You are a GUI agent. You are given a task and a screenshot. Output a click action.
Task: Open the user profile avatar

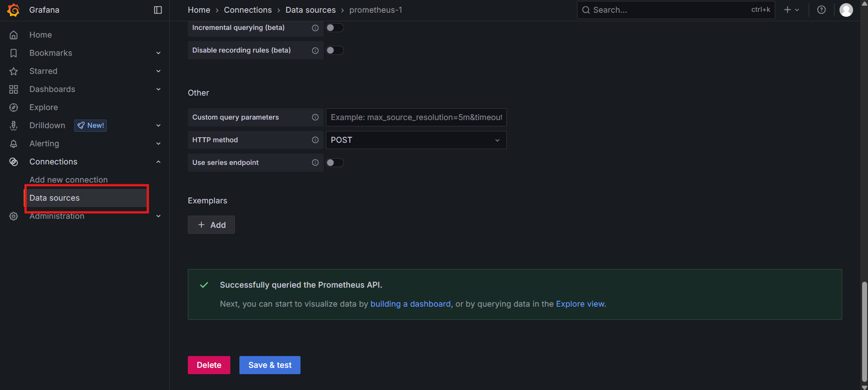pyautogui.click(x=846, y=10)
